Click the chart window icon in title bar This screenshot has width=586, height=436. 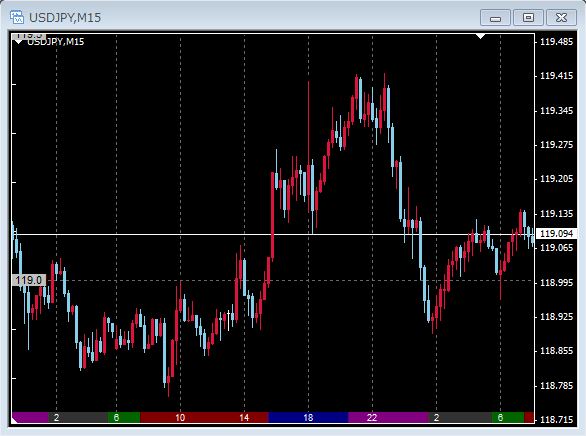point(17,17)
